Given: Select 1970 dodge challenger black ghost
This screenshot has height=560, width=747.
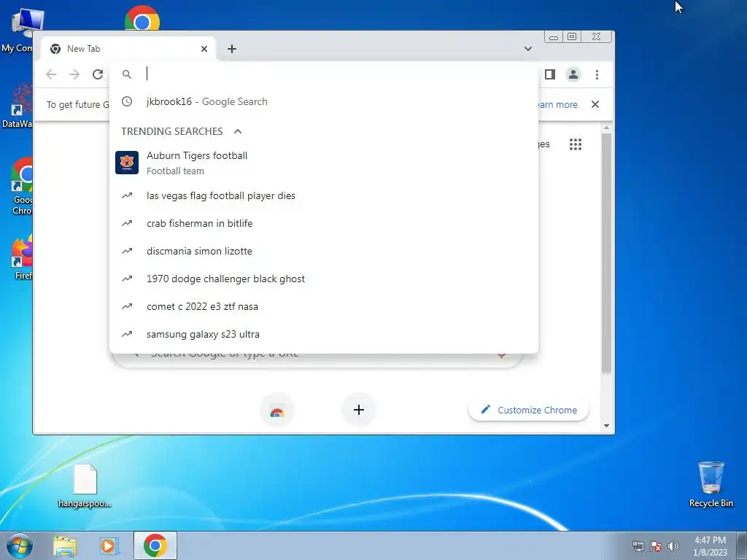Looking at the screenshot, I should point(324,279).
